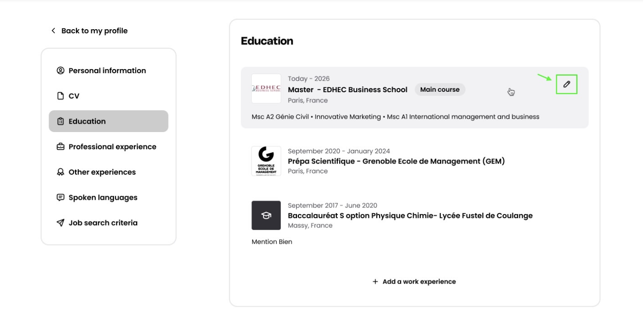Click the Personal information user icon

coord(60,70)
